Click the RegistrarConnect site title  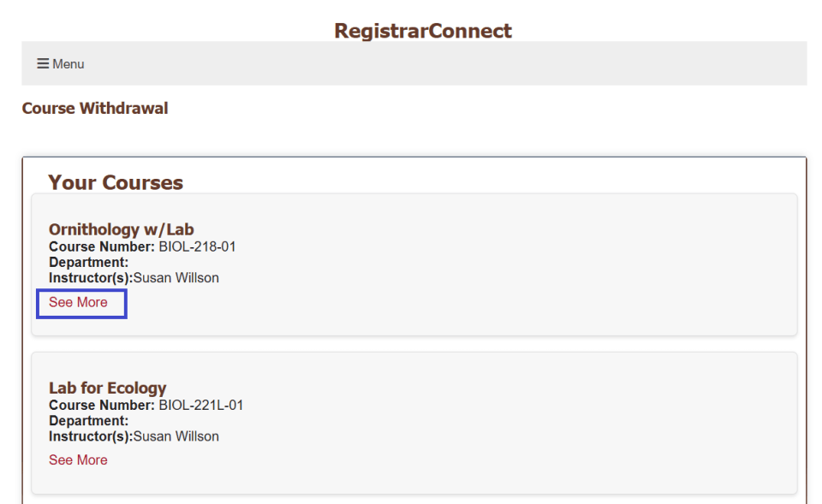(423, 32)
